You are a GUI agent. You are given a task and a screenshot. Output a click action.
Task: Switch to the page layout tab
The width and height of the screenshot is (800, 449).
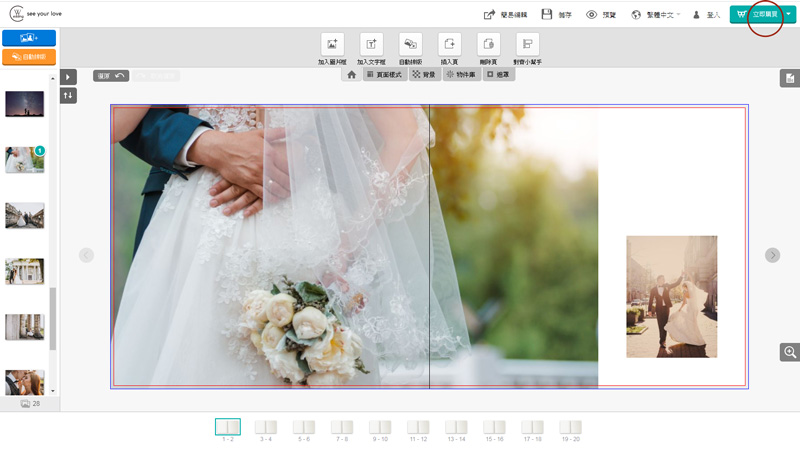pyautogui.click(x=384, y=75)
